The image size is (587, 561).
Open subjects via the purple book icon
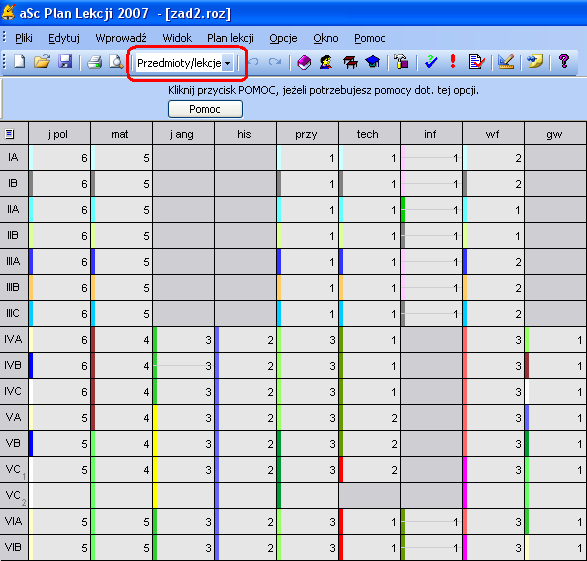coord(304,62)
